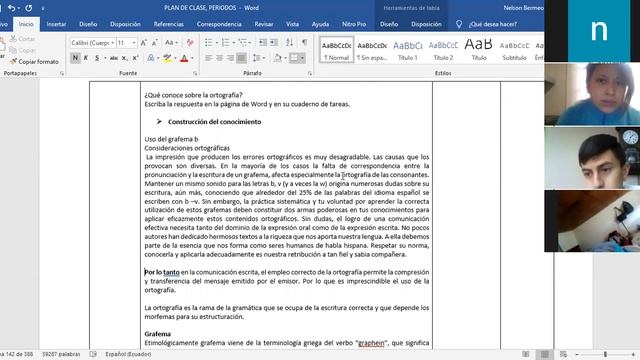Screen dimensions: 640x360
Task: Sort text with A-Z sort icon
Action: [x=289, y=42]
